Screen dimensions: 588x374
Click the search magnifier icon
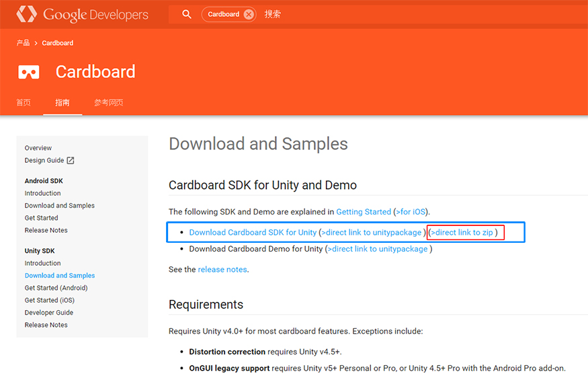coord(187,14)
